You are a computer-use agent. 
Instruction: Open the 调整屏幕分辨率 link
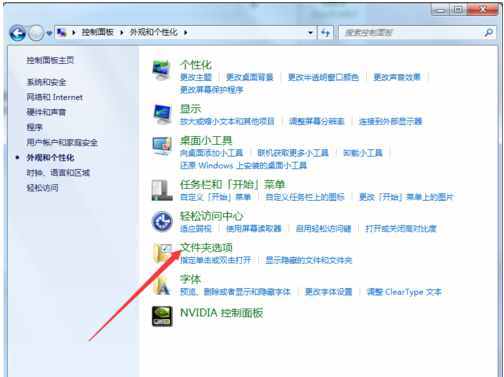coord(317,121)
